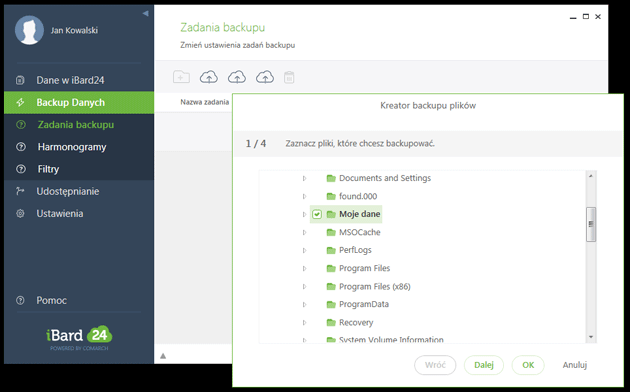The image size is (630, 392).
Task: Click the Pomoc question mark icon
Action: pyautogui.click(x=20, y=300)
